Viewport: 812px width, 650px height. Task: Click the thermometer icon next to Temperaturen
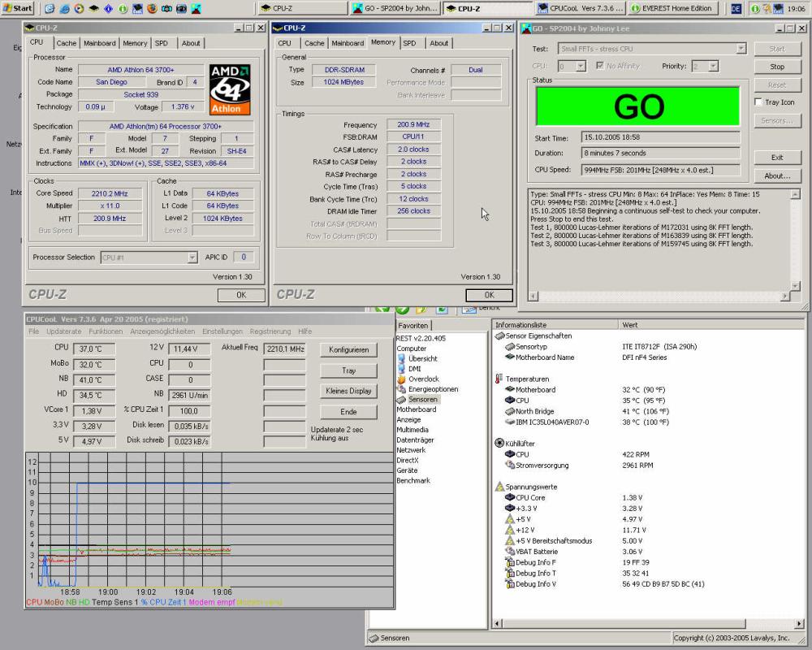(x=499, y=379)
